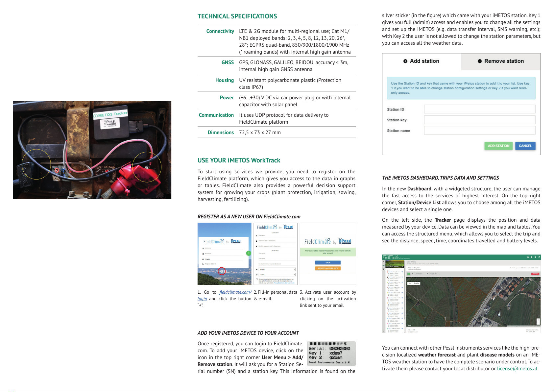Zoom out on the map with minus button
The height and width of the screenshot is (392, 554).
point(538,323)
